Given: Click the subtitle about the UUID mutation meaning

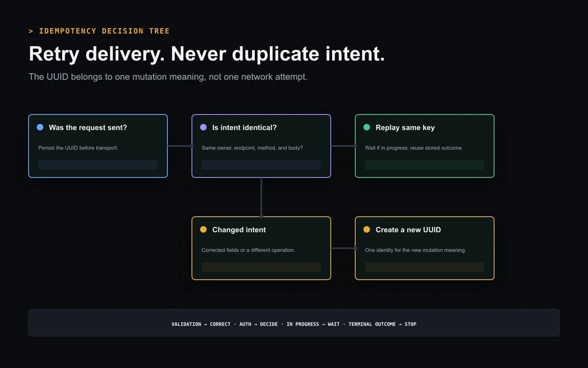Looking at the screenshot, I should point(168,77).
